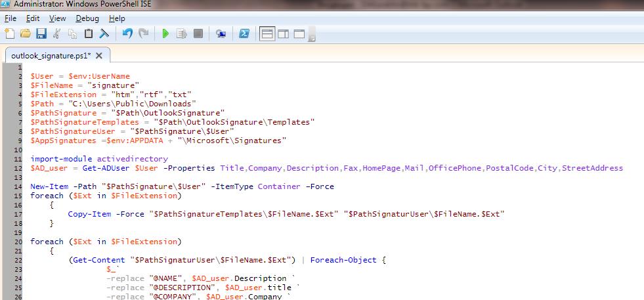Launch PowerShell.exe from the blue console icon
Image resolution: width=644 pixels, height=300 pixels.
(244, 33)
